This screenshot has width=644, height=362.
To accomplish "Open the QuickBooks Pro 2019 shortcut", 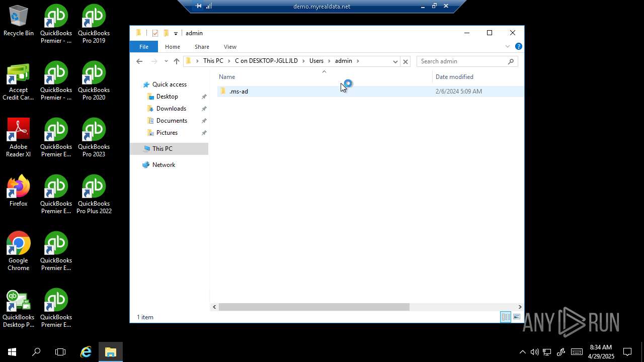I will coord(94,24).
